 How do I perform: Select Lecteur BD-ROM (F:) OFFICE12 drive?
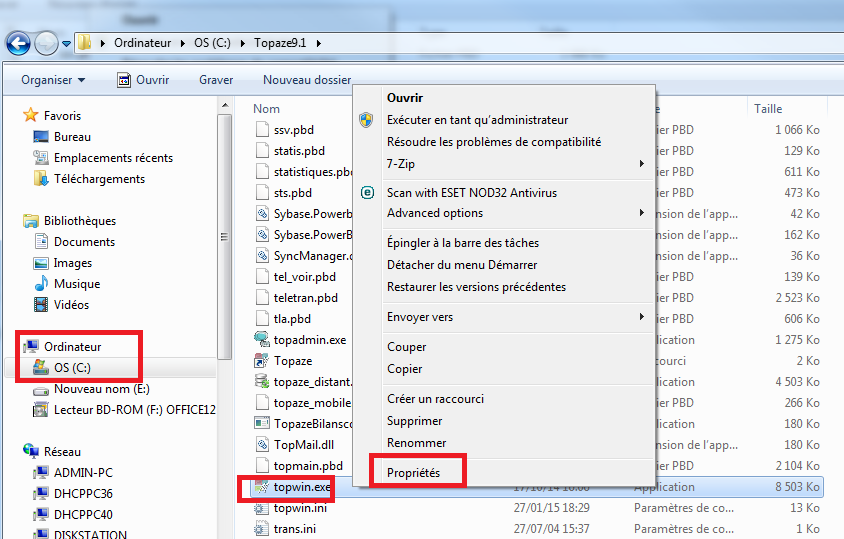click(135, 410)
